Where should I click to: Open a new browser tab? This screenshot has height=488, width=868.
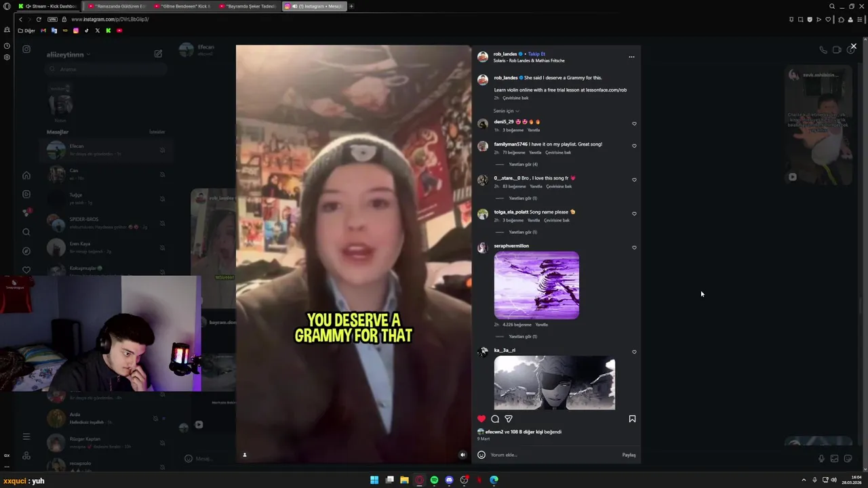(351, 6)
